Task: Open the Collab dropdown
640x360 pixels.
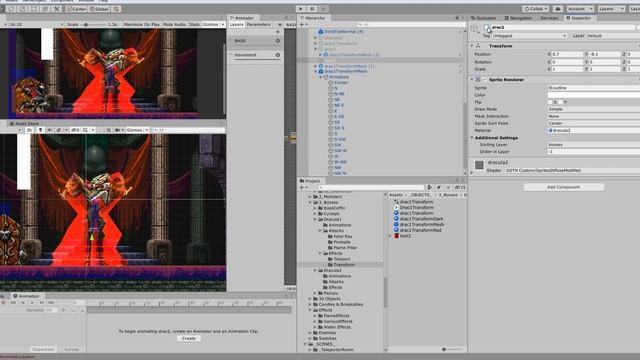Action: pyautogui.click(x=536, y=9)
